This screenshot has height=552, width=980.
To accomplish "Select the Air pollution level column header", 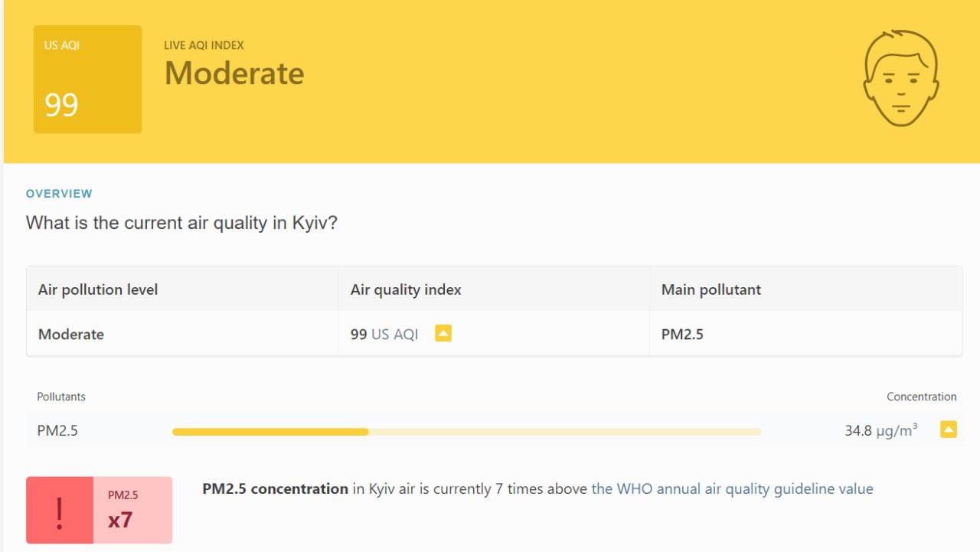I will tap(98, 289).
